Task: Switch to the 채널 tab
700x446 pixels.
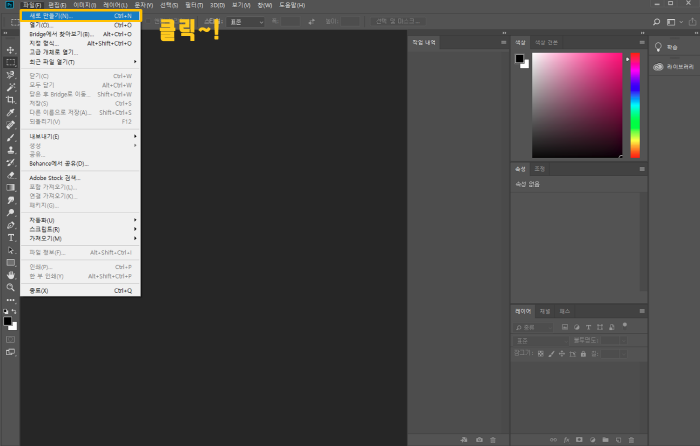Action: coord(545,311)
